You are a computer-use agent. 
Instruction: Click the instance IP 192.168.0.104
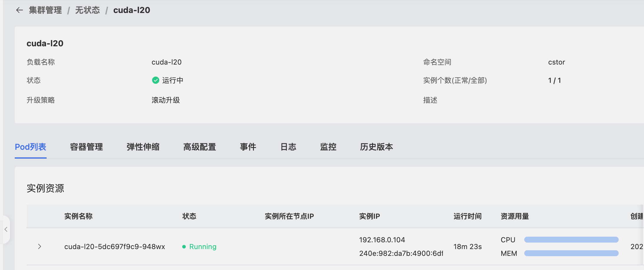point(382,240)
